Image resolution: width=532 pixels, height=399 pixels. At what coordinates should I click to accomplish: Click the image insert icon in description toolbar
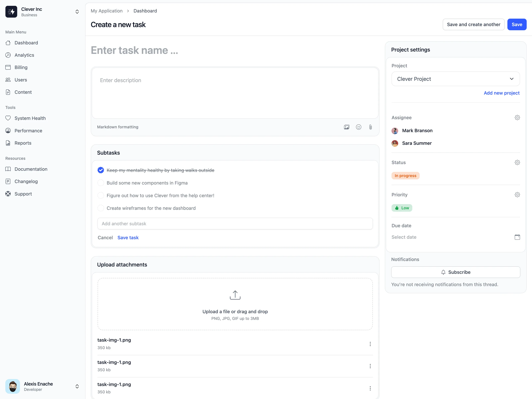(x=346, y=127)
